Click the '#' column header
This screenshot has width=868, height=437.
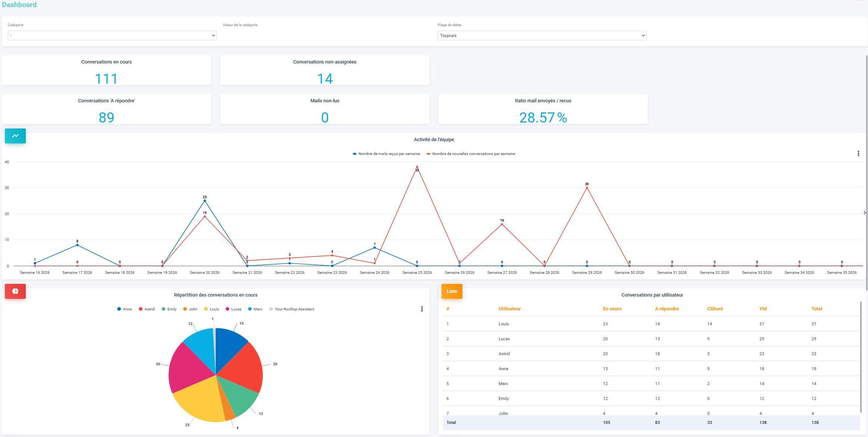[447, 309]
